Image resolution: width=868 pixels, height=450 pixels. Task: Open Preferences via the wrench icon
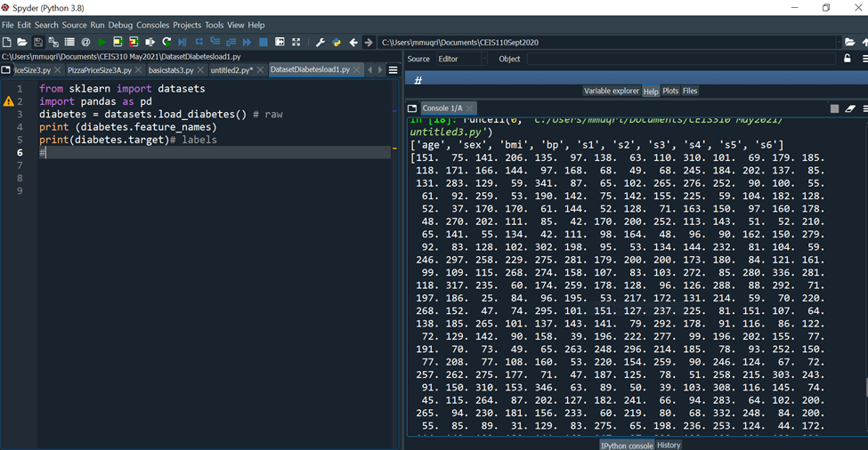click(x=320, y=42)
